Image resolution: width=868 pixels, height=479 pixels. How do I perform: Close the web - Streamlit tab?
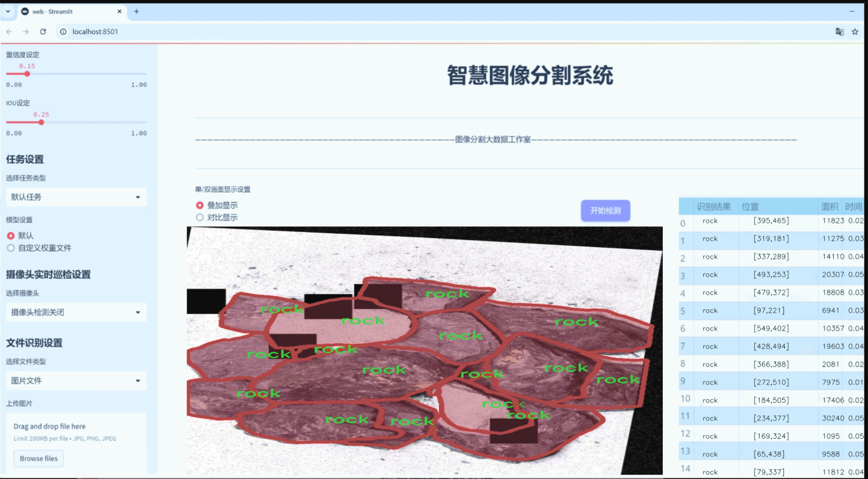[x=119, y=12]
